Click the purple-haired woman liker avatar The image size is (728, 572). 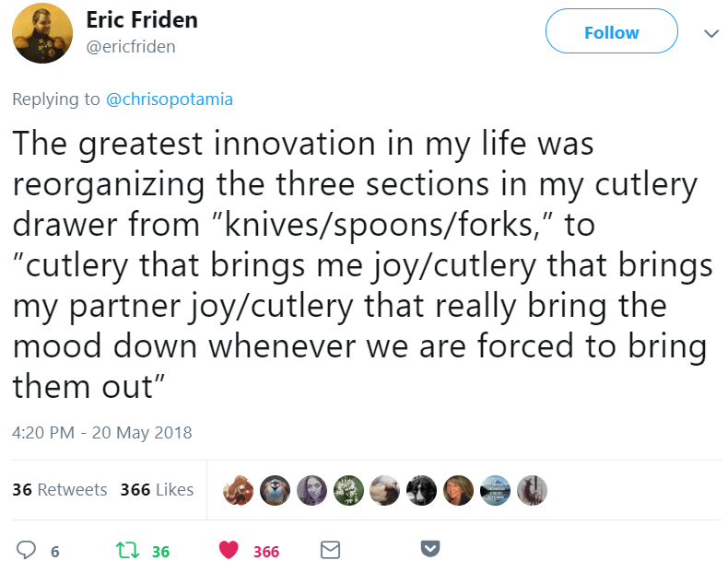[x=311, y=490]
